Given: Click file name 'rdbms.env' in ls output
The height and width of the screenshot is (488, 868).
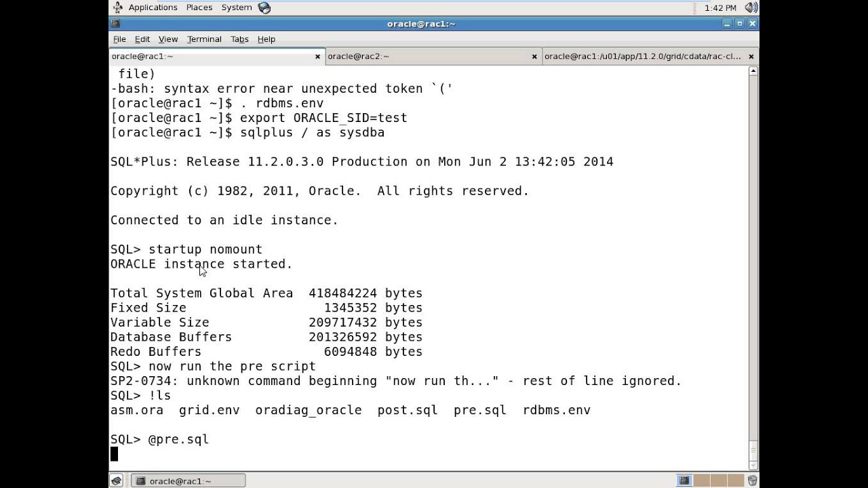Looking at the screenshot, I should click(x=557, y=410).
